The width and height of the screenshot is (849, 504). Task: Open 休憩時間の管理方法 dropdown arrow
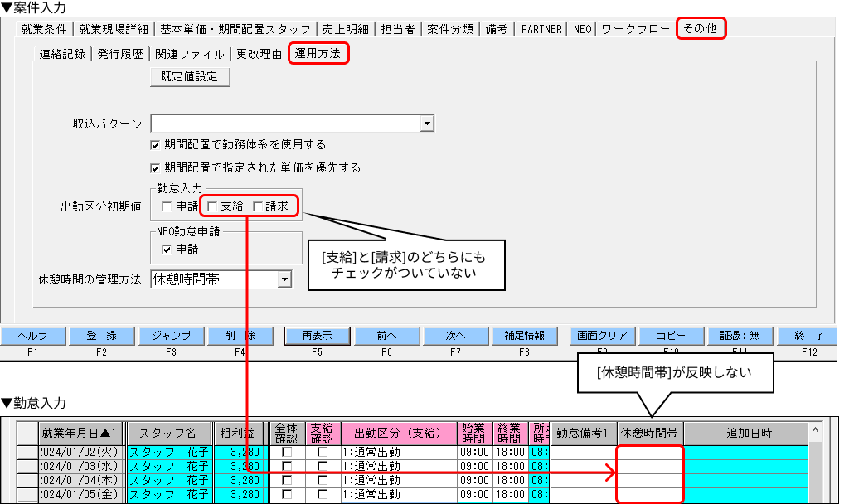click(284, 279)
